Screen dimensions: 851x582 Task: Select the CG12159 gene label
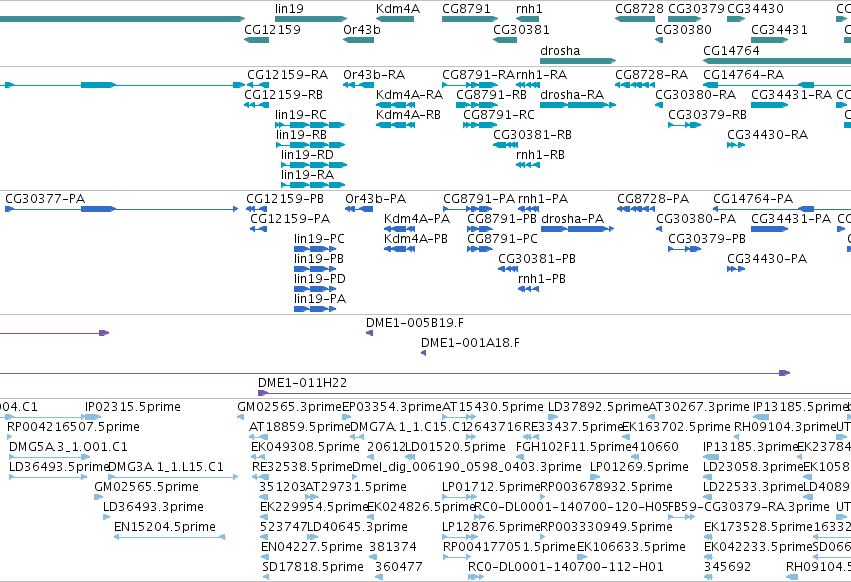tap(272, 29)
